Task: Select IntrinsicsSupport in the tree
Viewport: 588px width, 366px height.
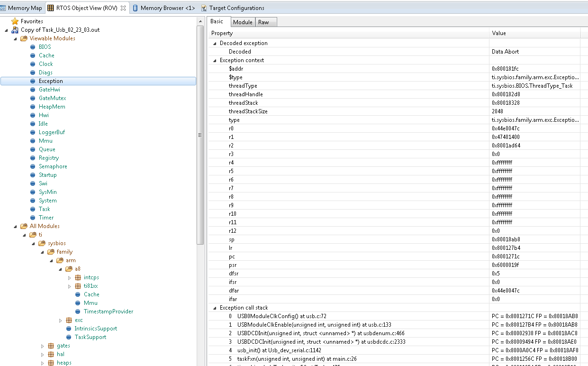Action: [96, 329]
